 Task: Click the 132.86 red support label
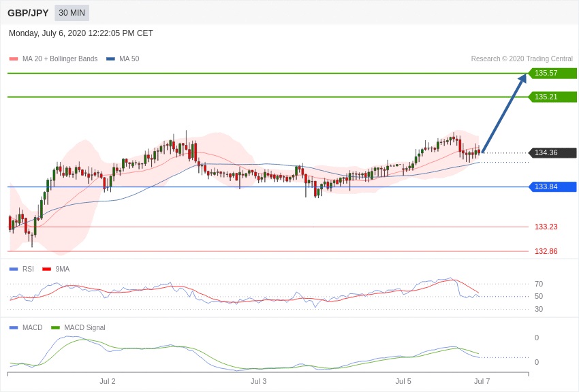[546, 251]
